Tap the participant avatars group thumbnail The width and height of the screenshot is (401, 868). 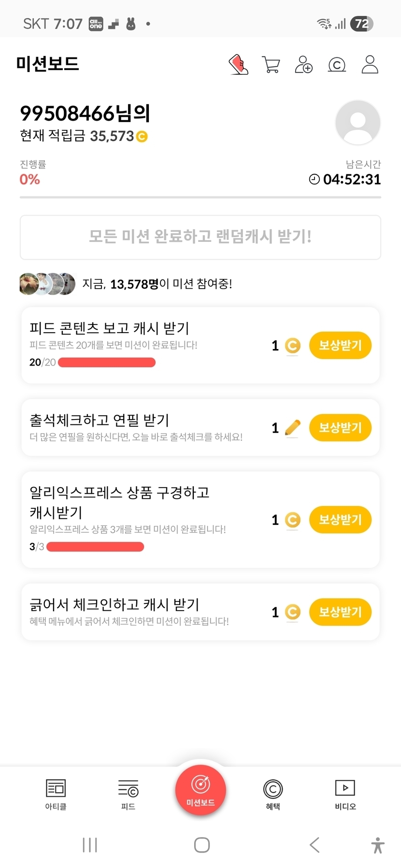(47, 284)
